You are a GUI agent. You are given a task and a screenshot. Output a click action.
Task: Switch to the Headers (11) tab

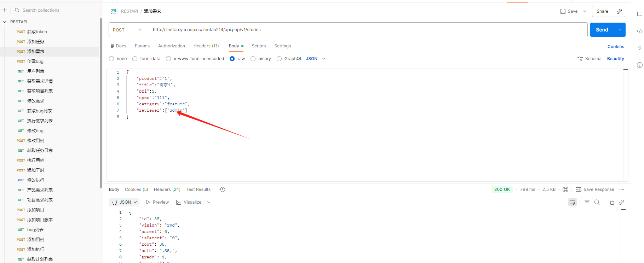point(206,46)
